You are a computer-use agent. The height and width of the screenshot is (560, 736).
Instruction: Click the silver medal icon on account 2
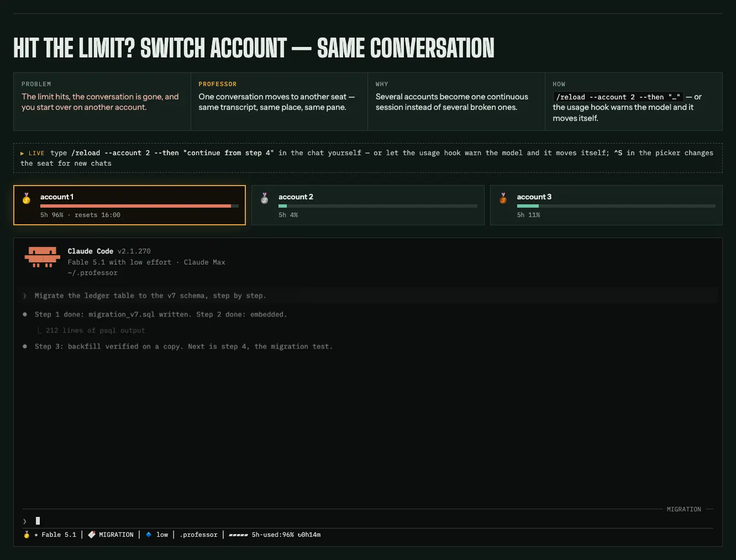[265, 198]
